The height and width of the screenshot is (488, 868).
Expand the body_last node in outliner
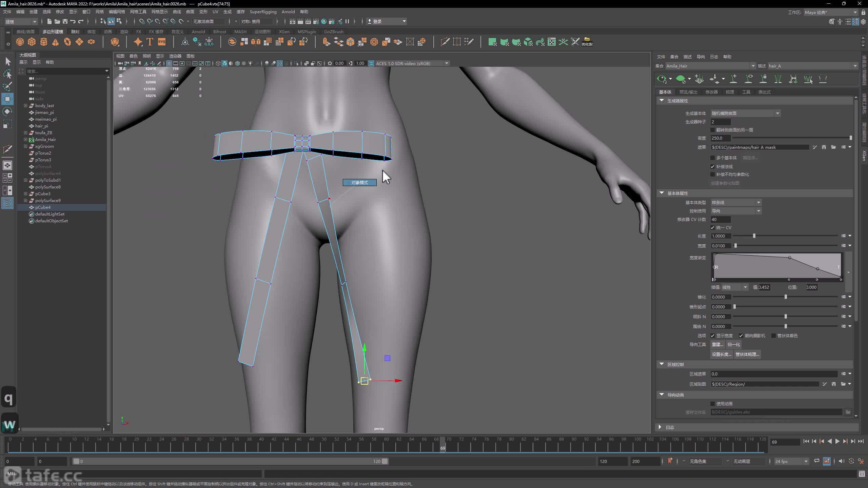pyautogui.click(x=25, y=106)
